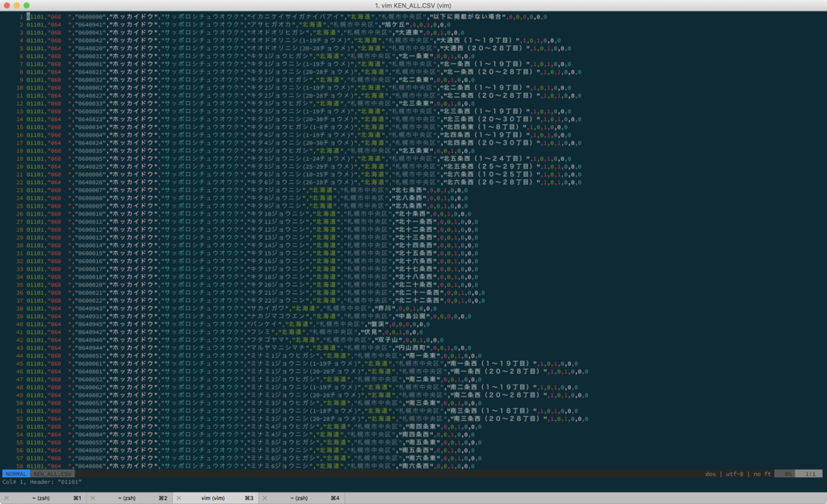Click "中島公園" on line 39
Screen dimensions: 827x504
411,317
